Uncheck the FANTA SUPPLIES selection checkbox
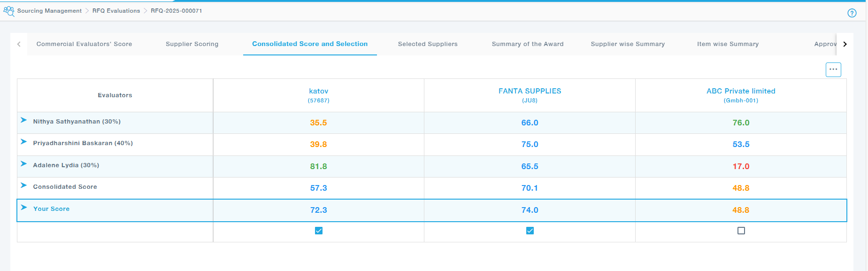Screen dimensions: 868x271 (x=530, y=231)
